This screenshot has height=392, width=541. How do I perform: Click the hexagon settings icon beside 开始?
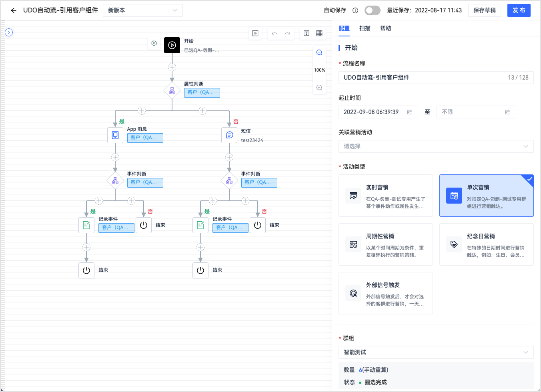154,43
